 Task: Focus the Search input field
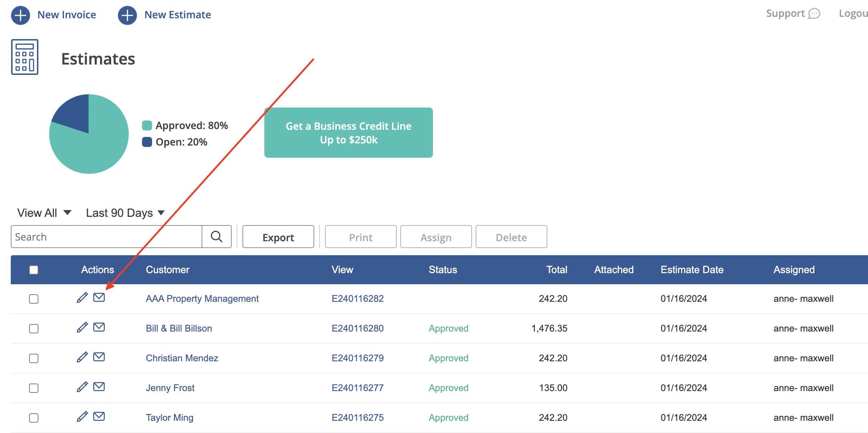click(107, 237)
